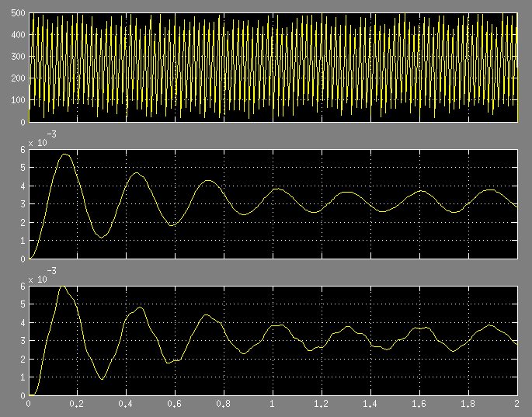Select the middle smooth damped oscillation plot

tap(273, 204)
